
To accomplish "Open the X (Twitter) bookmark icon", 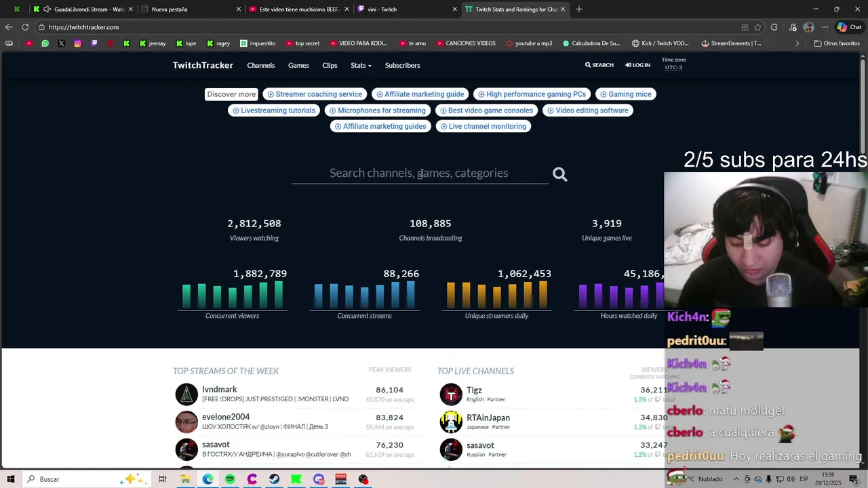I will [61, 43].
